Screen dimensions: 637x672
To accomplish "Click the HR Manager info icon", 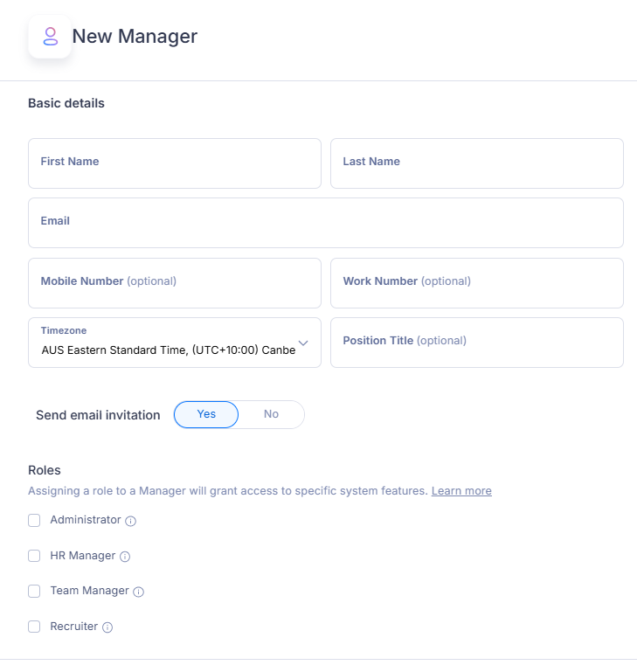I will click(125, 557).
